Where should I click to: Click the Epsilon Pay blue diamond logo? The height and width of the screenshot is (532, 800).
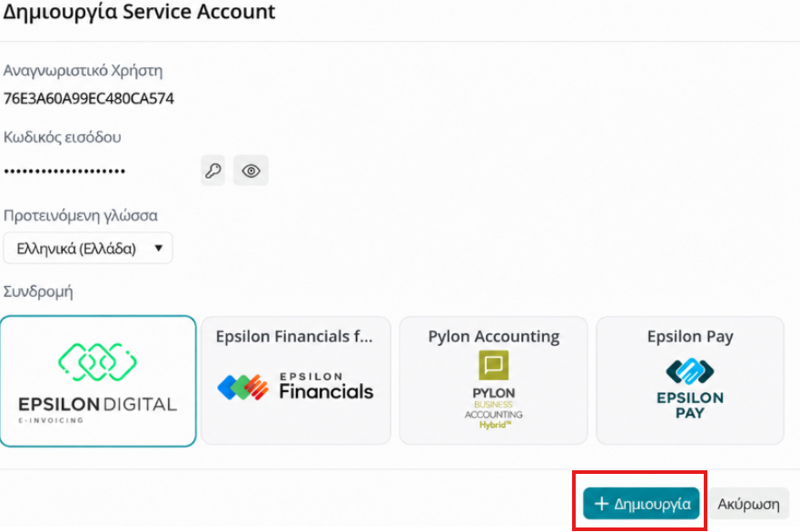pyautogui.click(x=690, y=370)
